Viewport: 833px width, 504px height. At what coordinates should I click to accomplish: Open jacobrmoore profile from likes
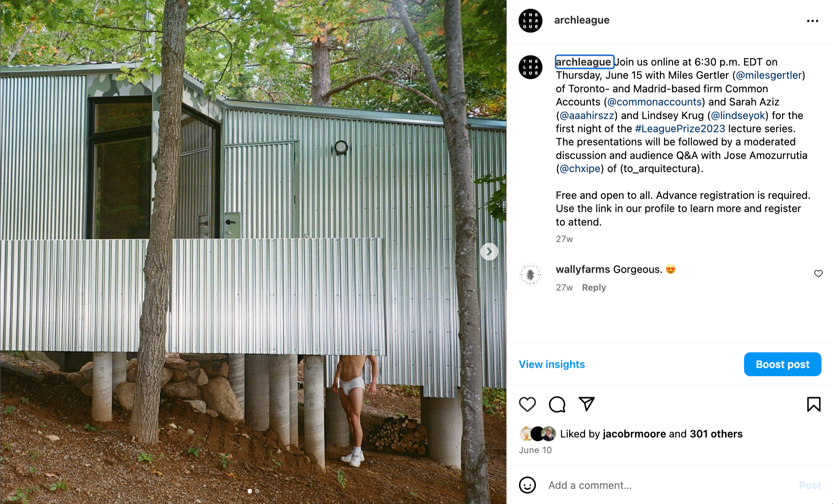(x=634, y=434)
